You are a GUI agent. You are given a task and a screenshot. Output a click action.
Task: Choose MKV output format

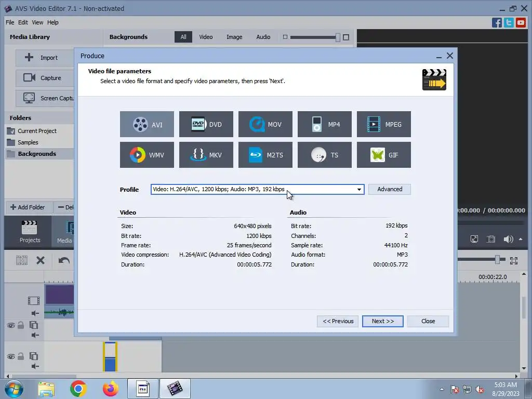(206, 155)
